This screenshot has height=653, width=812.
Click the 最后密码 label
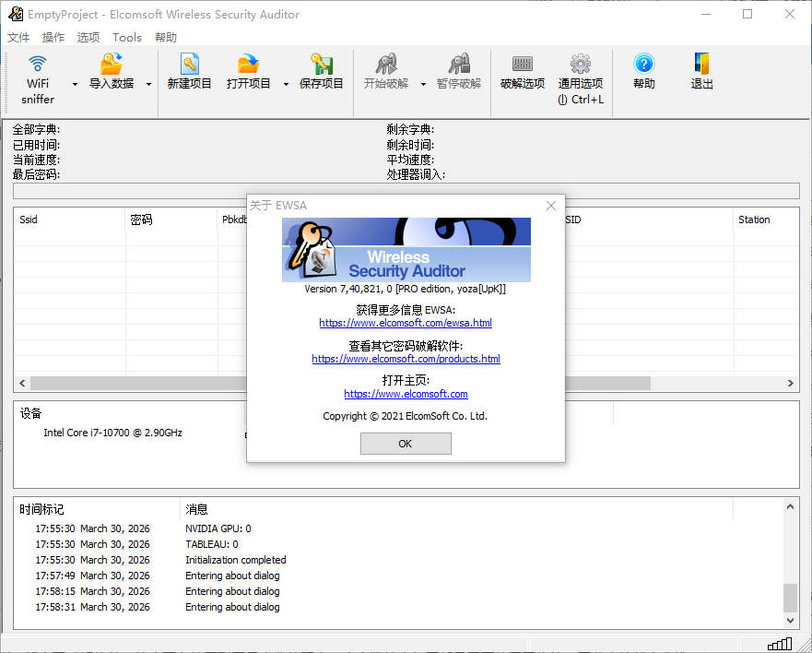pyautogui.click(x=36, y=174)
